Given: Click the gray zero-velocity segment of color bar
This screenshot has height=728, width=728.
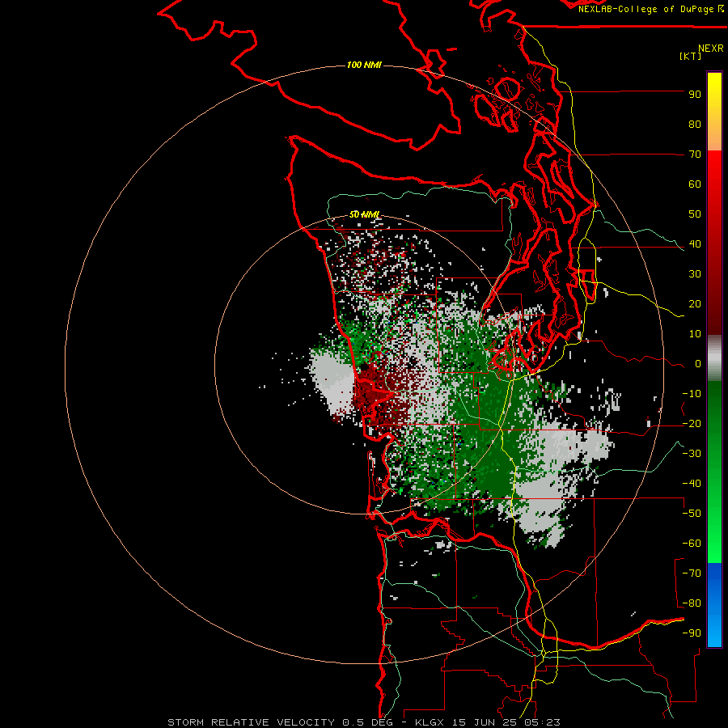Looking at the screenshot, I should 714,358.
